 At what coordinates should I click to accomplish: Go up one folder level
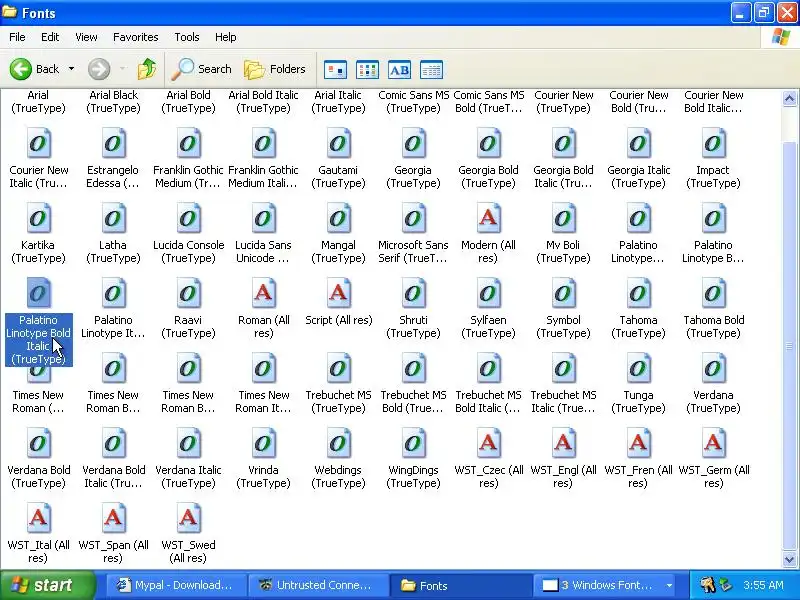(147, 69)
